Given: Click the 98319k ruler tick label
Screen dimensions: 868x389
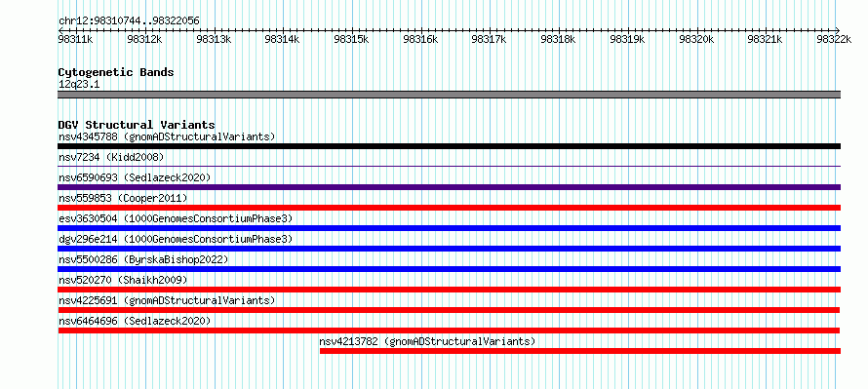Looking at the screenshot, I should [x=628, y=39].
